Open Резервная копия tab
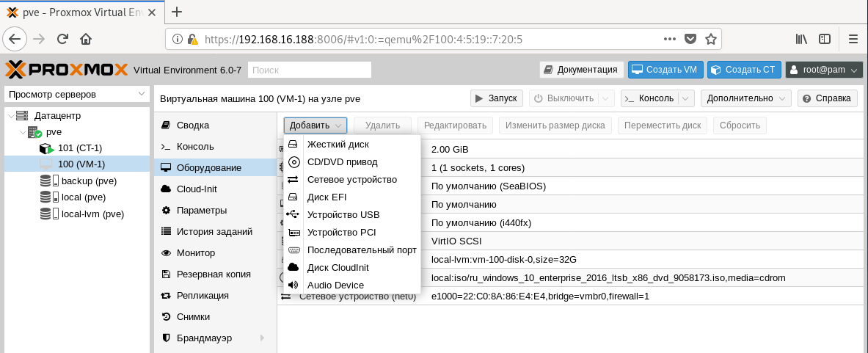This screenshot has height=353, width=868. click(215, 274)
